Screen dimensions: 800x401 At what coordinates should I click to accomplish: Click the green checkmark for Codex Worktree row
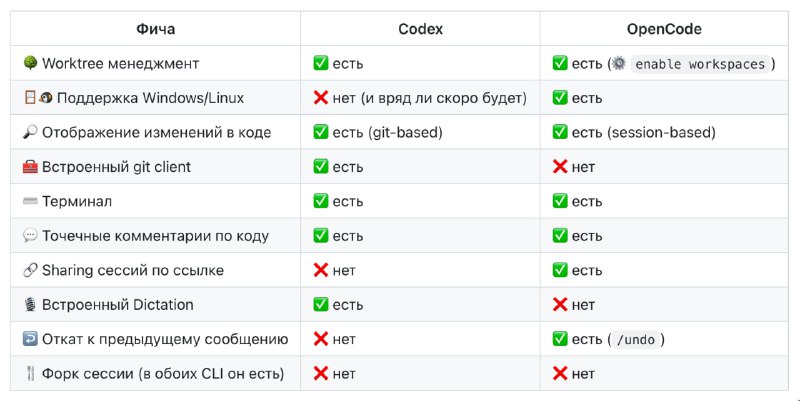[321, 64]
